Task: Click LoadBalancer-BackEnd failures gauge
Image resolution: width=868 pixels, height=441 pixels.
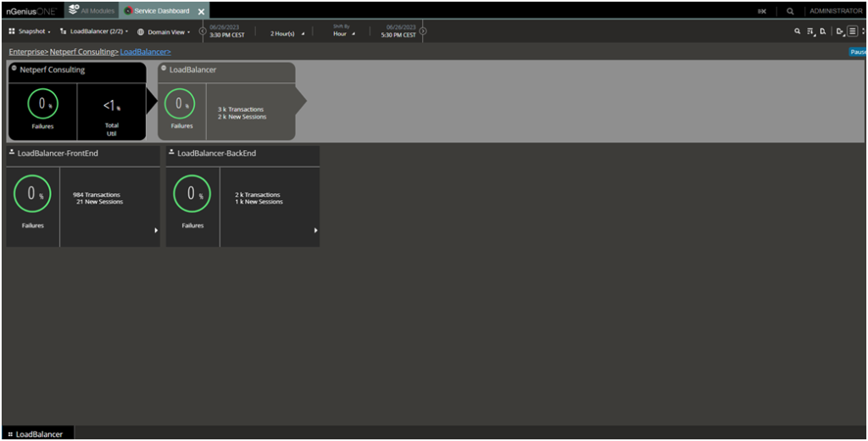Action: pyautogui.click(x=192, y=194)
